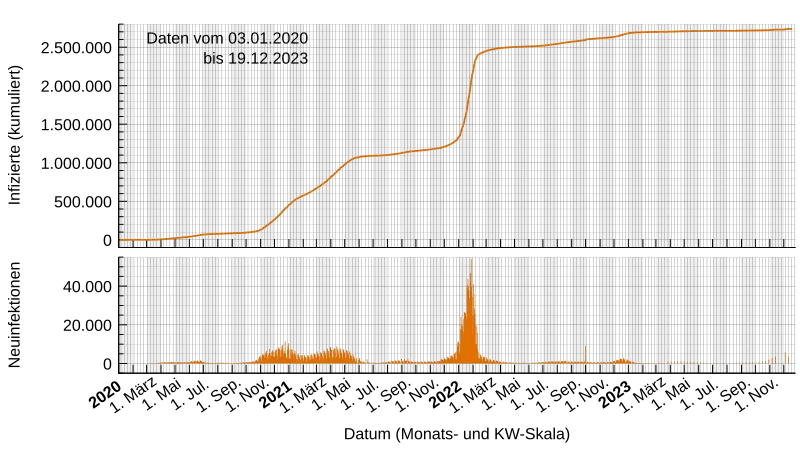Click the small step on the upper-right plateau
Viewport: 800px width, 450px height.
tap(627, 34)
